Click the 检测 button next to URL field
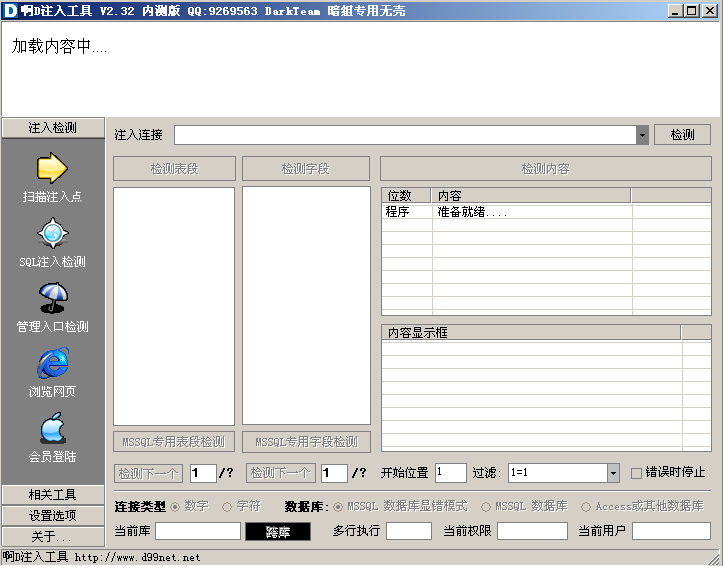723x566 pixels. [x=682, y=135]
